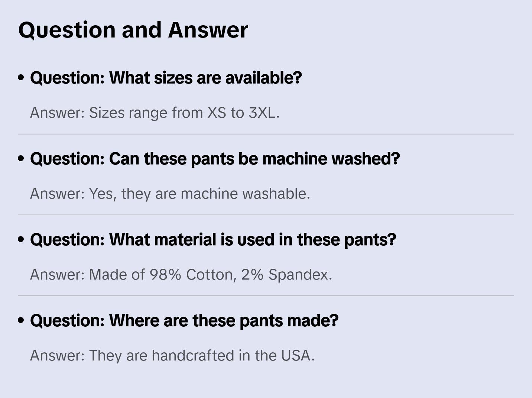Image resolution: width=532 pixels, height=398 pixels.
Task: Click the "Yes, they are machine washable" answer
Action: (x=170, y=194)
